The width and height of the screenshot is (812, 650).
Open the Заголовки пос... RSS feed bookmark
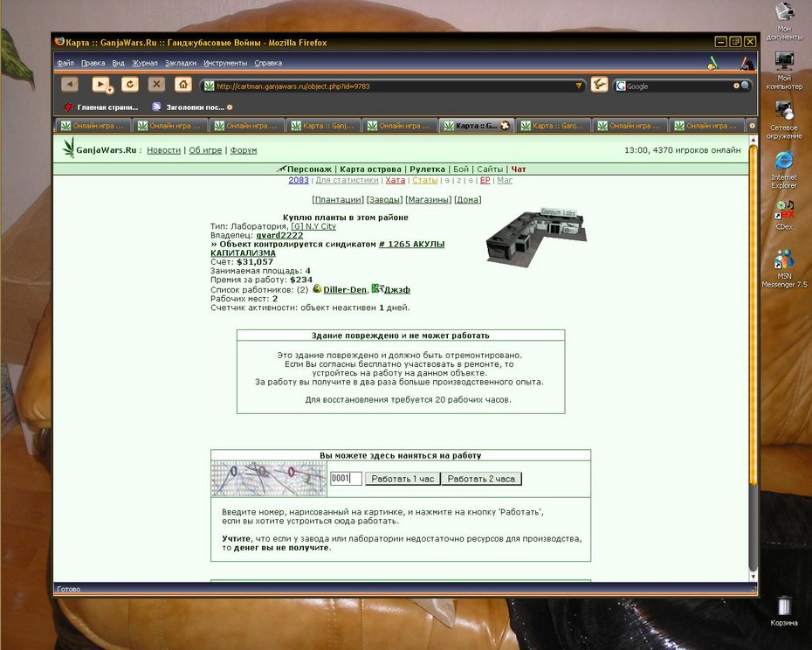193,107
